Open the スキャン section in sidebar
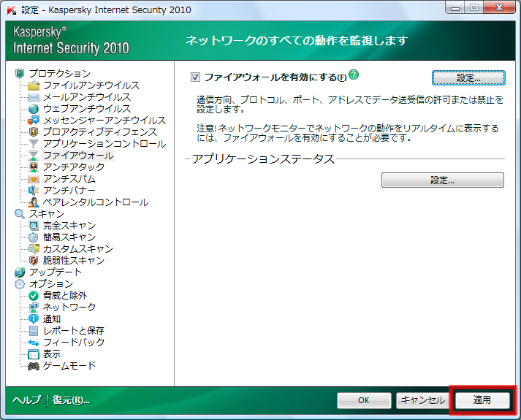Image resolution: width=521 pixels, height=420 pixels. pyautogui.click(x=46, y=214)
